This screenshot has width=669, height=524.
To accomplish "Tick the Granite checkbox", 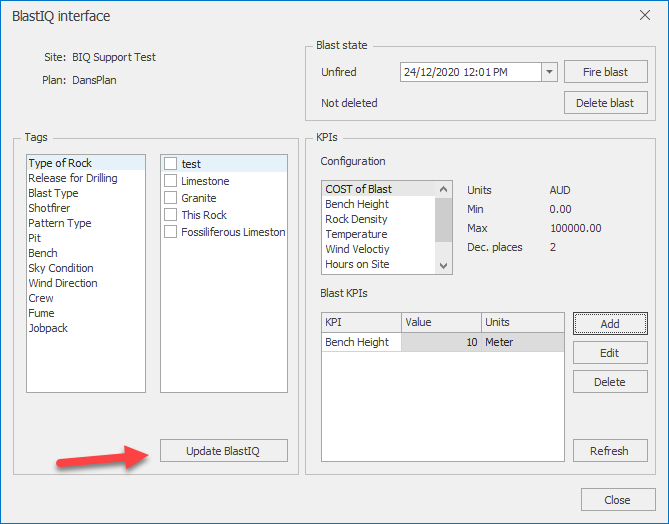I will tap(171, 198).
